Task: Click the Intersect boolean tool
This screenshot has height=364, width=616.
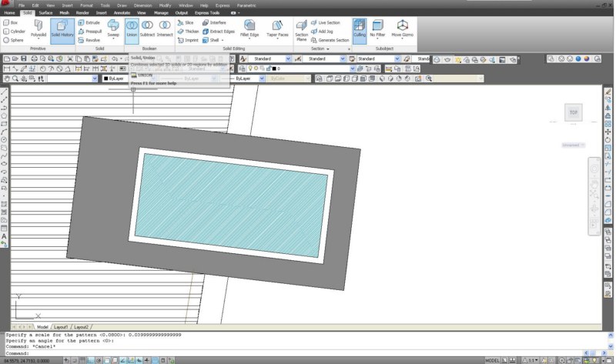Action: click(165, 28)
